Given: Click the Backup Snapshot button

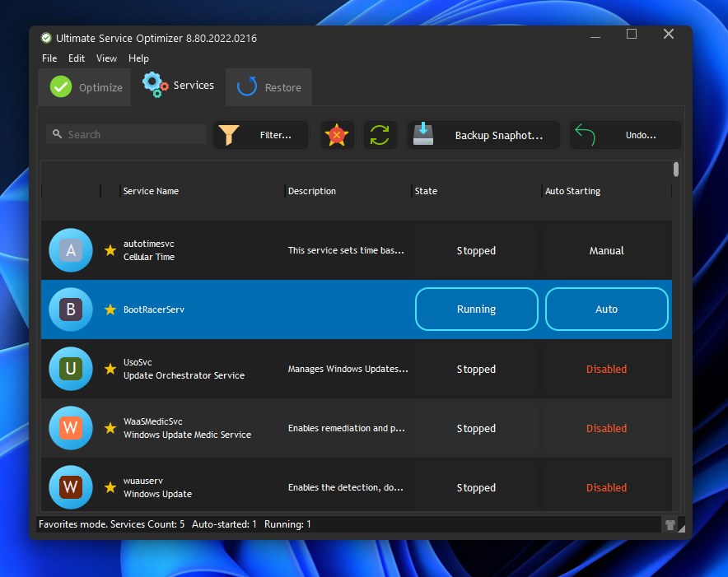Looking at the screenshot, I should click(x=483, y=135).
